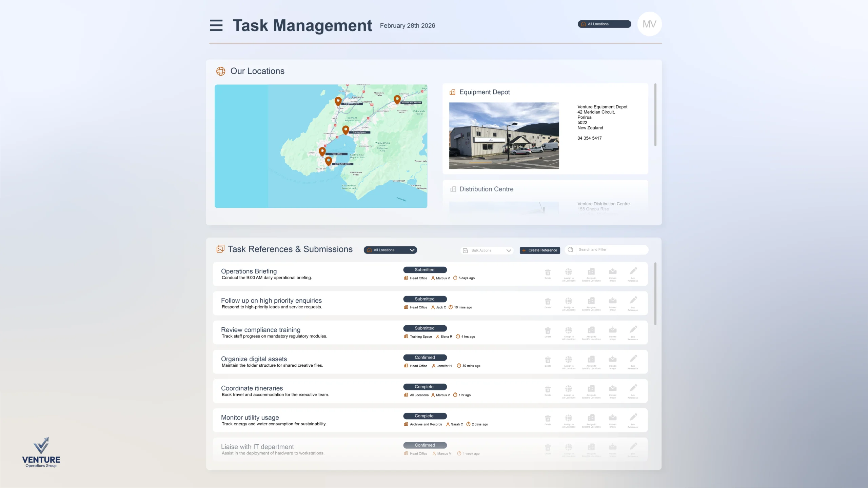Open the Organize digital assets task title
Image resolution: width=868 pixels, height=488 pixels.
point(254,359)
